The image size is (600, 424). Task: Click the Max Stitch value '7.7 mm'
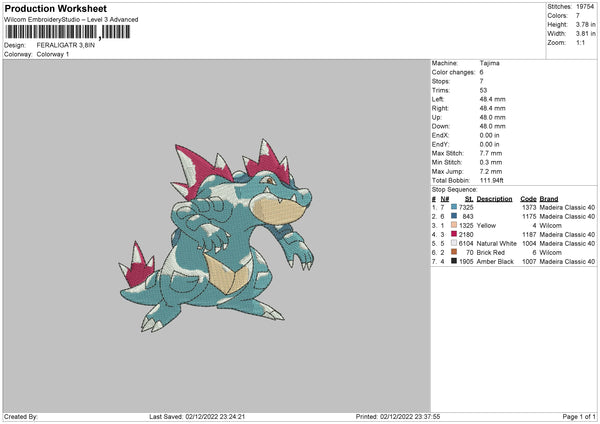(x=491, y=153)
